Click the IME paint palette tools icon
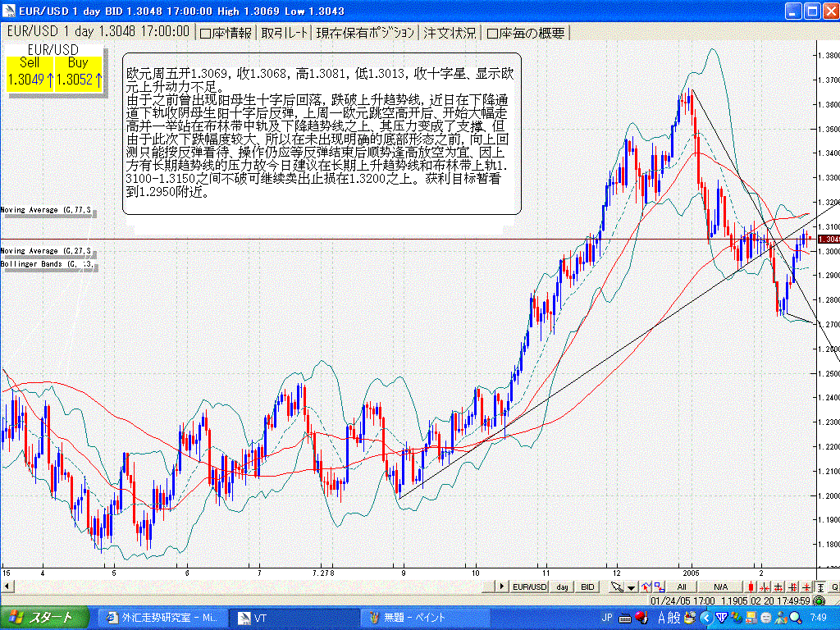 click(690, 617)
